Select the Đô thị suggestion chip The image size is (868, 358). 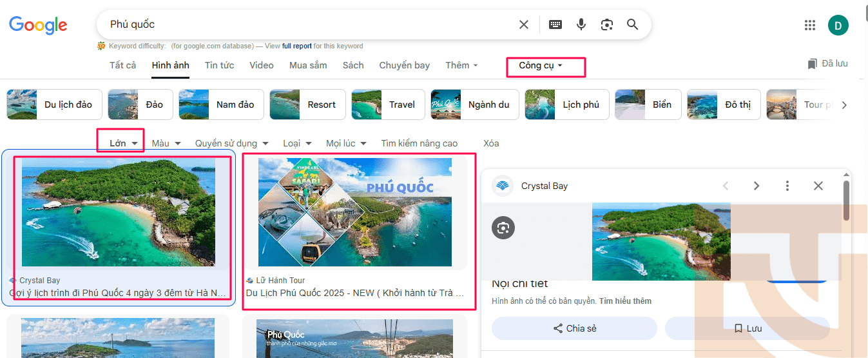tap(724, 104)
